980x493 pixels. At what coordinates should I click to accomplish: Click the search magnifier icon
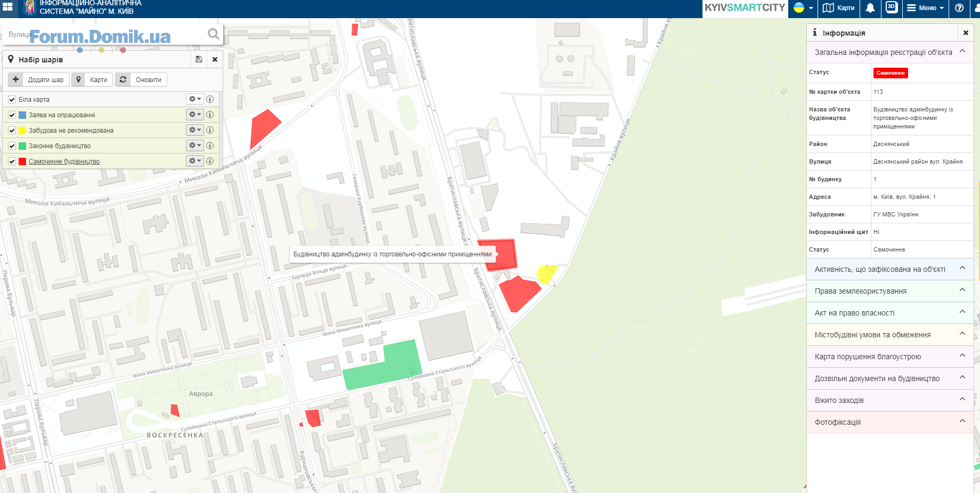(213, 34)
